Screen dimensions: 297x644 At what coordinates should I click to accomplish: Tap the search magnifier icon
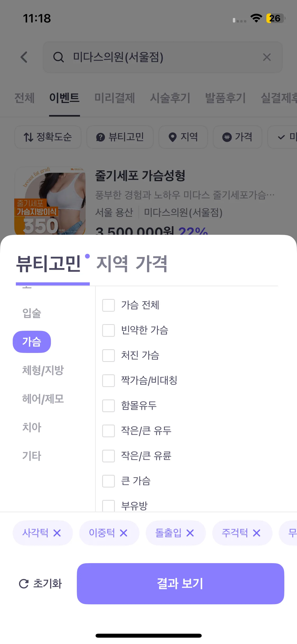coord(58,57)
